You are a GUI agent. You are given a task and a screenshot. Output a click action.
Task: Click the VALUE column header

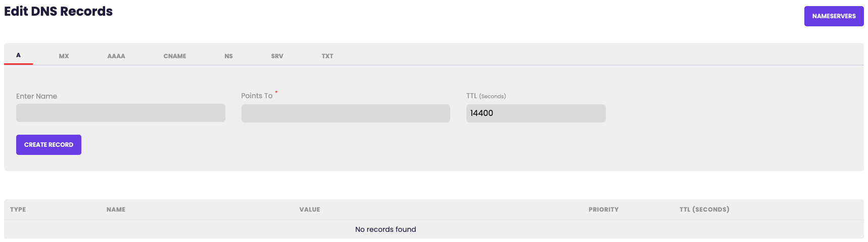click(x=310, y=210)
